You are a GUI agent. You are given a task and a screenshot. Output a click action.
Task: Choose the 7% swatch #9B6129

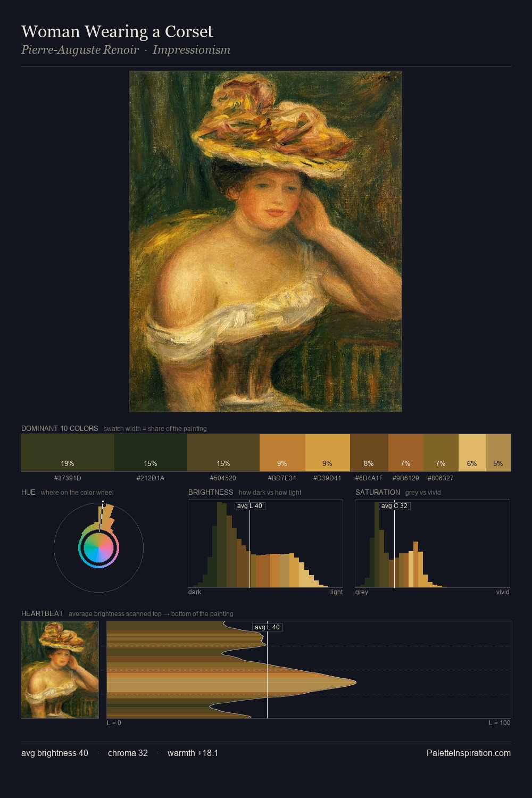pos(406,453)
